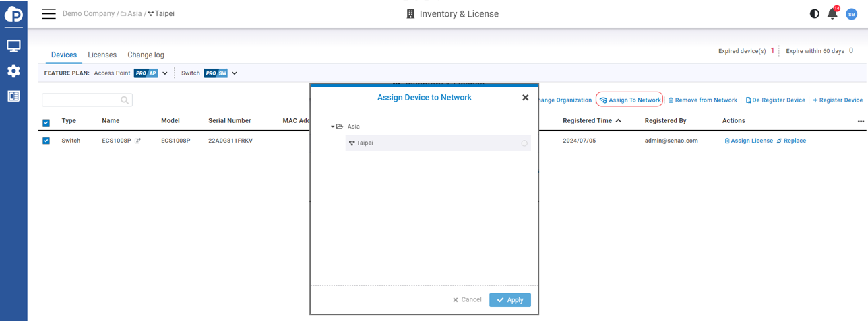Expand the Switch feature plan dropdown
This screenshot has width=868, height=321.
click(x=235, y=73)
